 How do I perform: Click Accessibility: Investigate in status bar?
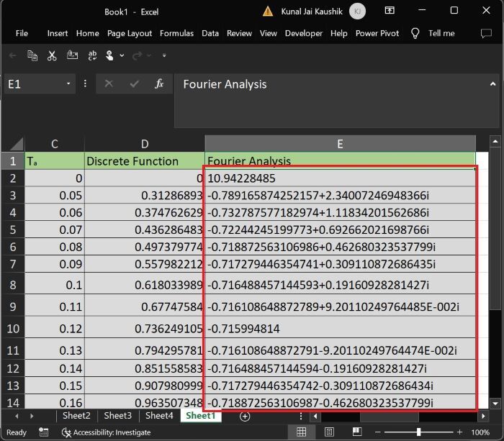click(x=107, y=432)
